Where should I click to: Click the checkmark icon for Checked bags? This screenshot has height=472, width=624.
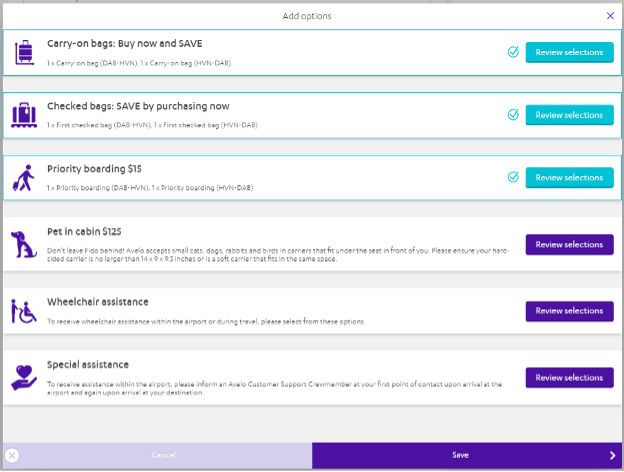tap(513, 115)
